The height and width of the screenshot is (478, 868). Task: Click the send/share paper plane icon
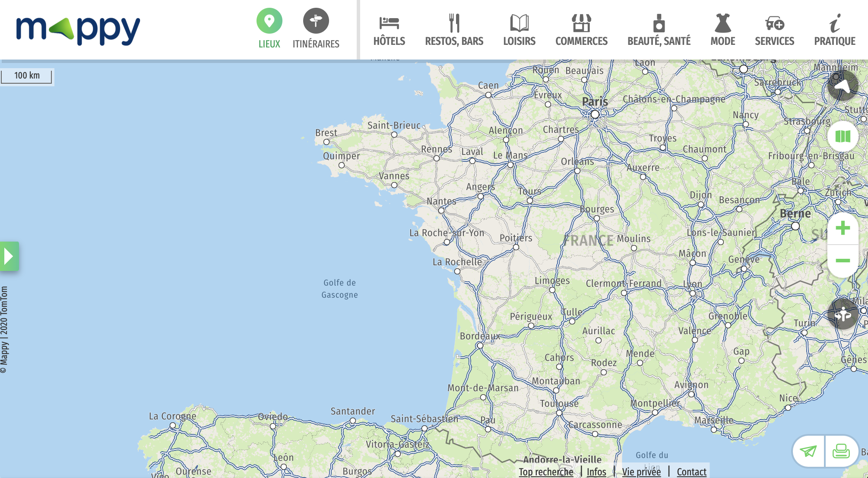(x=808, y=451)
